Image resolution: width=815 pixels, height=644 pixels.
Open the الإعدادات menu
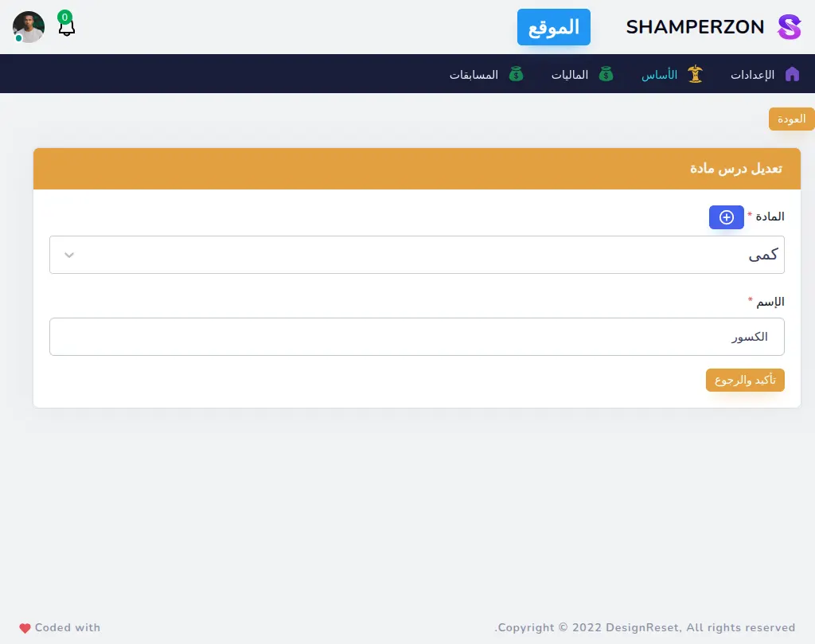[x=752, y=75]
